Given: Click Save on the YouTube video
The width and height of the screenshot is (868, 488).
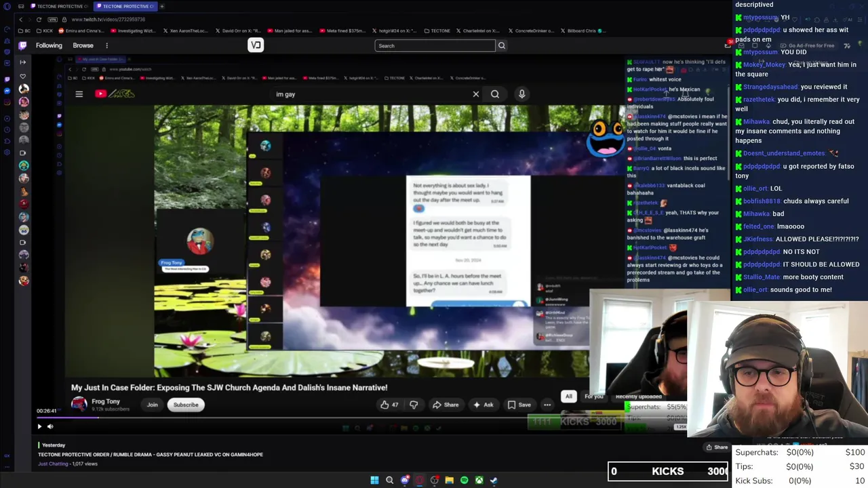Looking at the screenshot, I should [519, 405].
